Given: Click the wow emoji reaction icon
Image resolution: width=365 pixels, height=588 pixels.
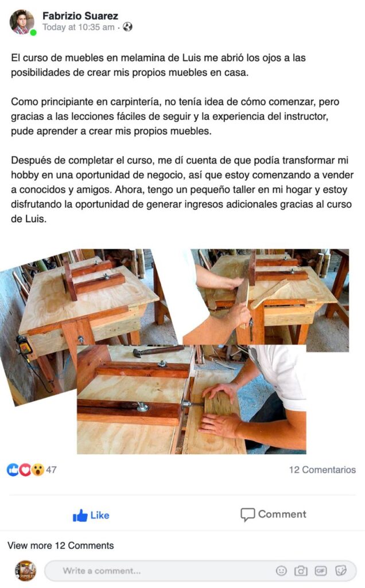Looking at the screenshot, I should click(37, 470).
